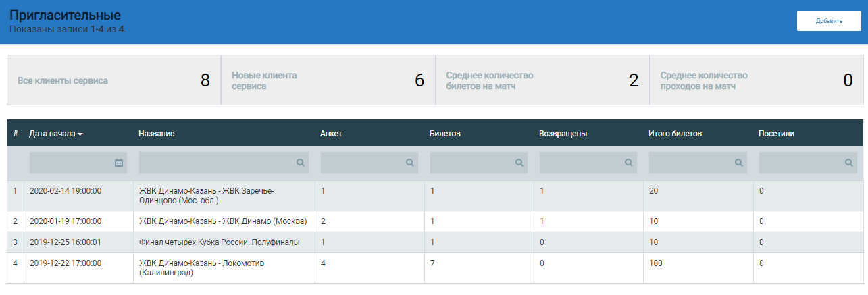Click magnifier in Итого билетов filter

pyautogui.click(x=738, y=163)
